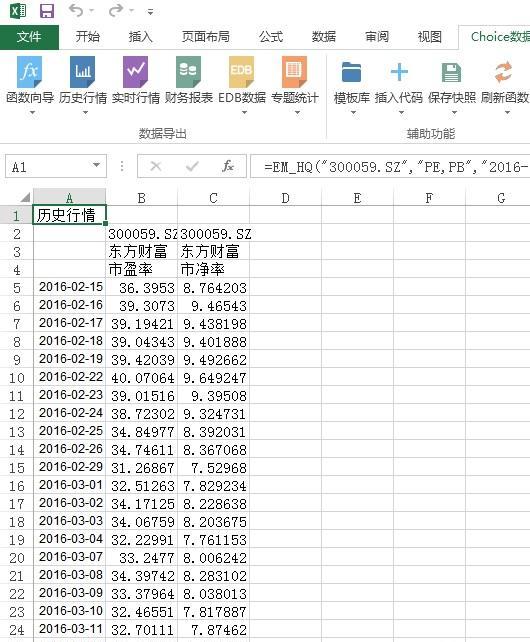Open the EDB数据 icon
Screen dimensions: 530x642
coord(241,72)
